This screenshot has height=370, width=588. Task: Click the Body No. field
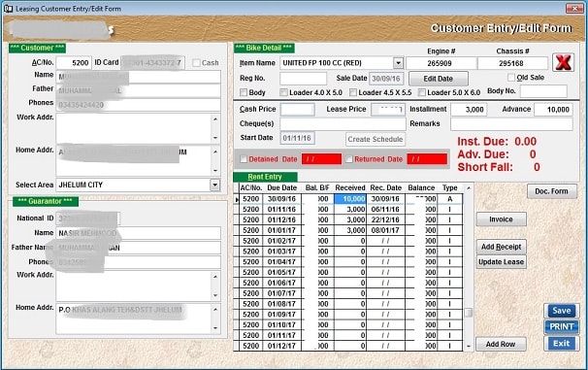click(x=543, y=91)
